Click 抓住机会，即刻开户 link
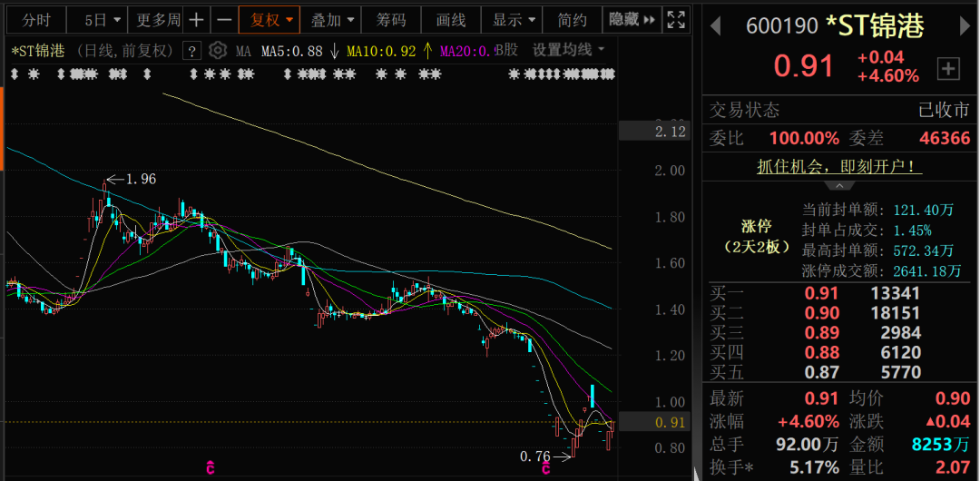The width and height of the screenshot is (980, 481). pos(839,166)
